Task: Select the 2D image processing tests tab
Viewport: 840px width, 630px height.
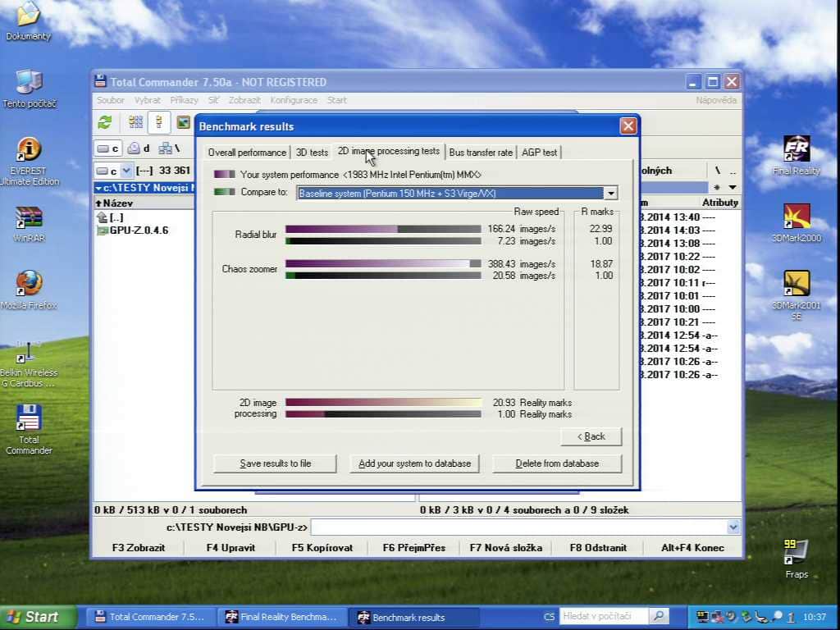Action: click(388, 152)
